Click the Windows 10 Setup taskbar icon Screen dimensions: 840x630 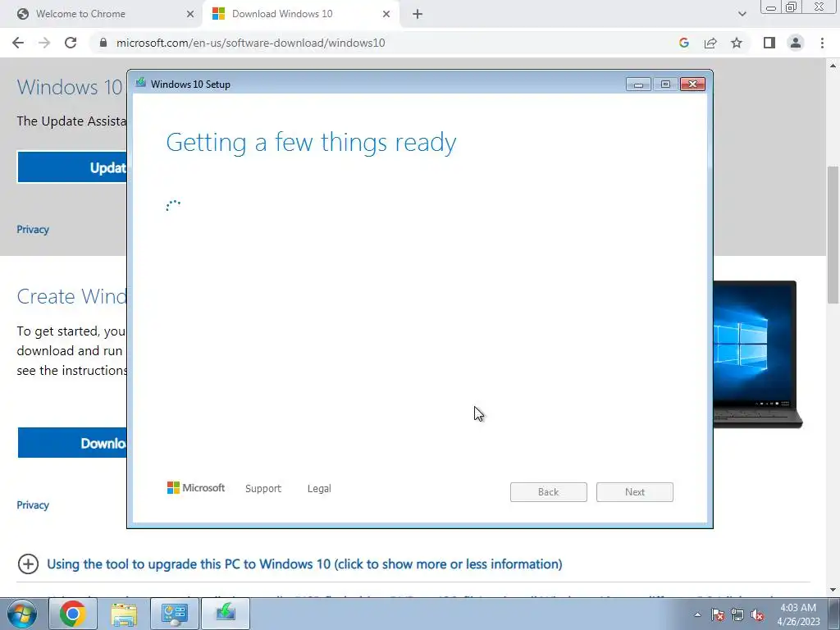pos(226,614)
